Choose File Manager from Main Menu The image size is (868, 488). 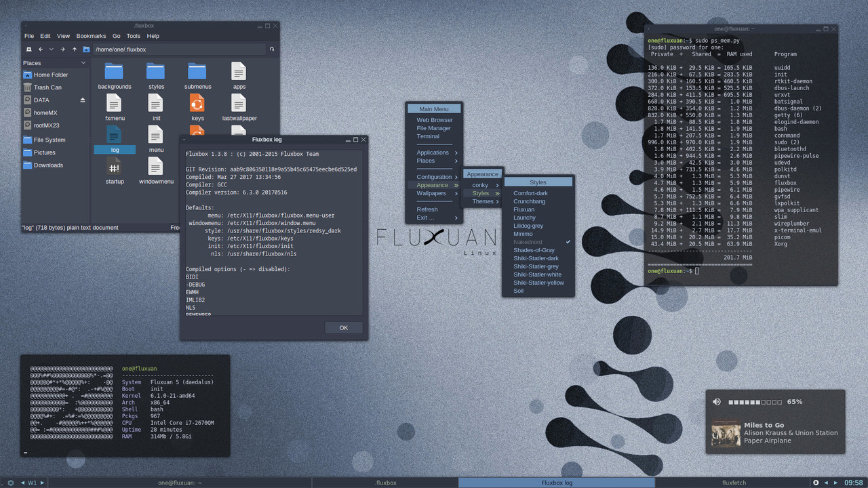433,128
